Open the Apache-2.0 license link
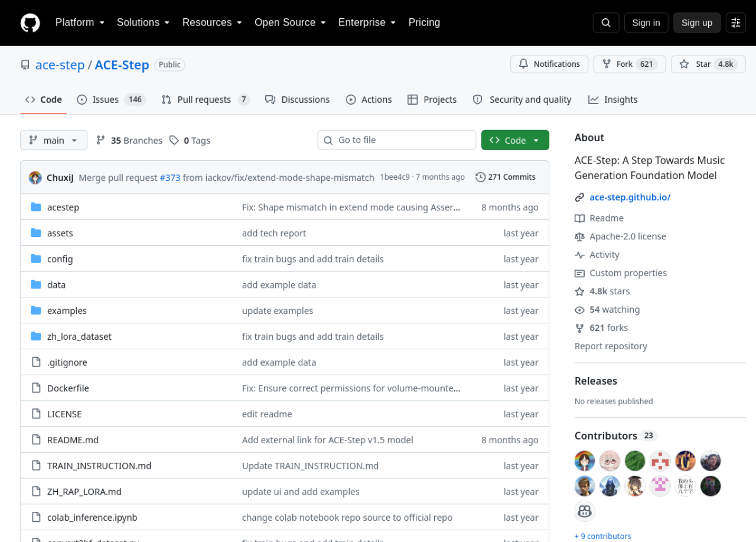Viewport: 756px width, 542px height. click(x=620, y=236)
